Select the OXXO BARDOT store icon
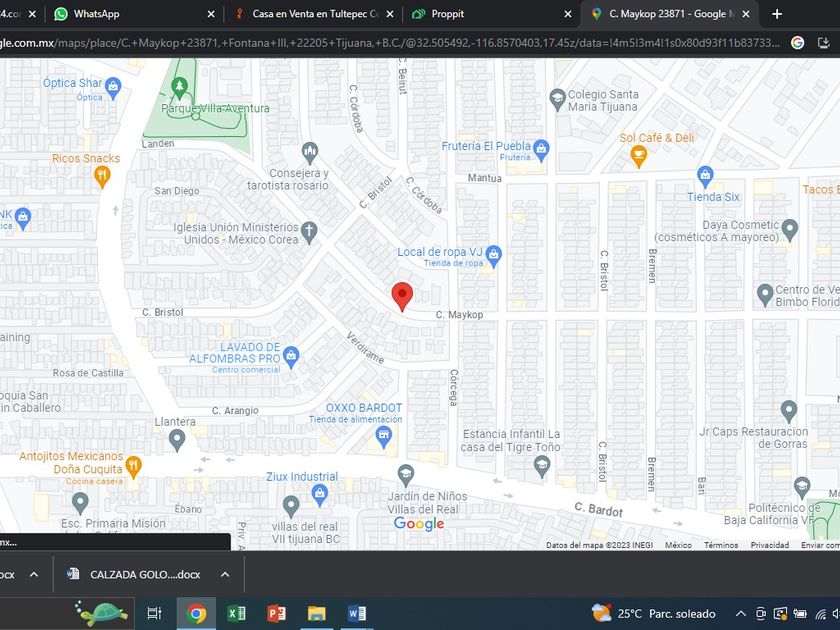840x630 pixels. [x=384, y=437]
